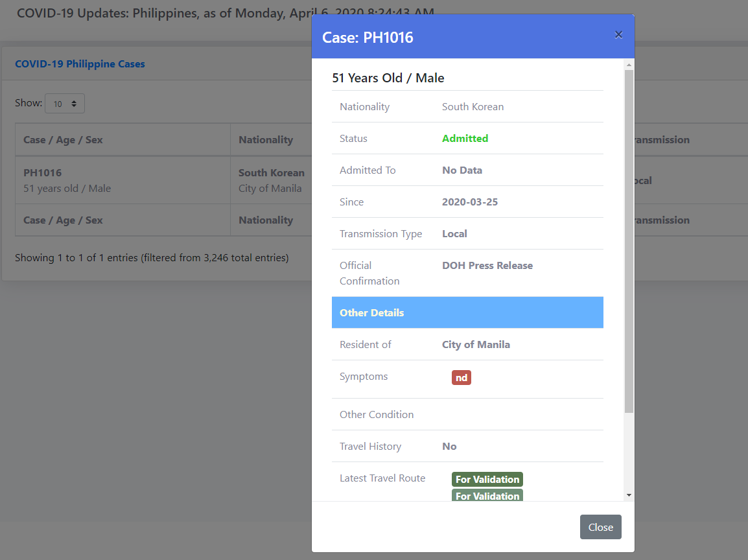
Task: Click the 'DOH Press Release' value
Action: [x=487, y=266]
